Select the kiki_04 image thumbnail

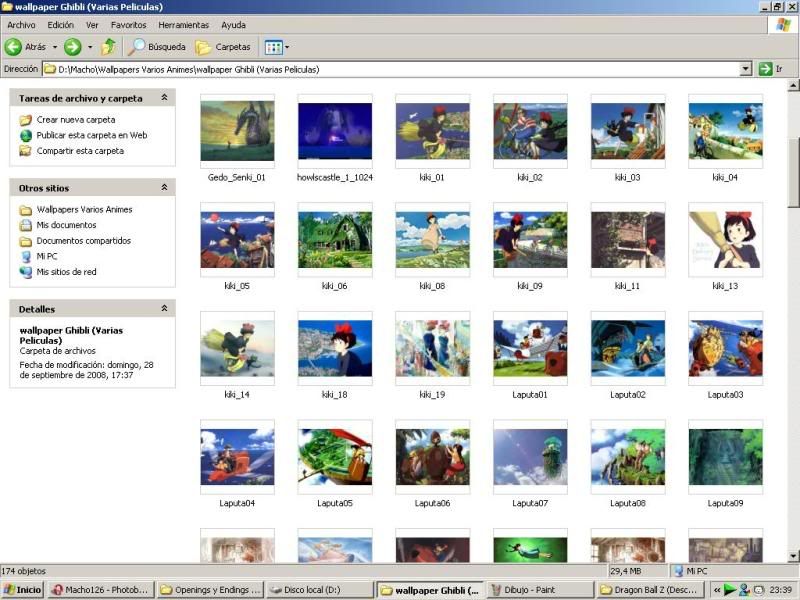tap(726, 131)
